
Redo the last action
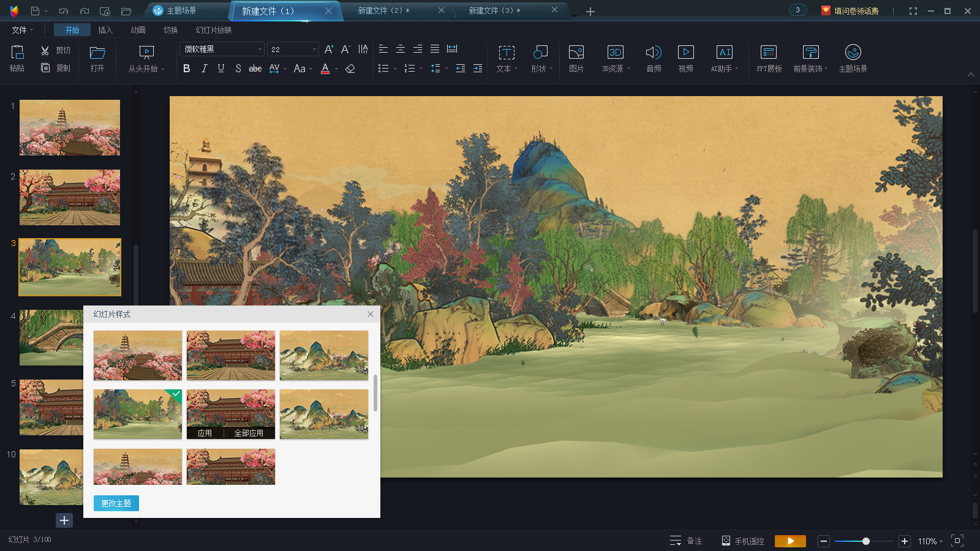click(x=85, y=11)
